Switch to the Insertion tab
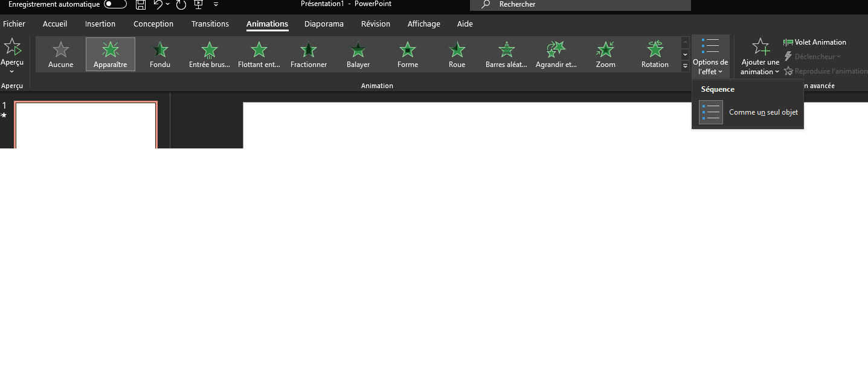This screenshot has width=868, height=391. pos(100,24)
